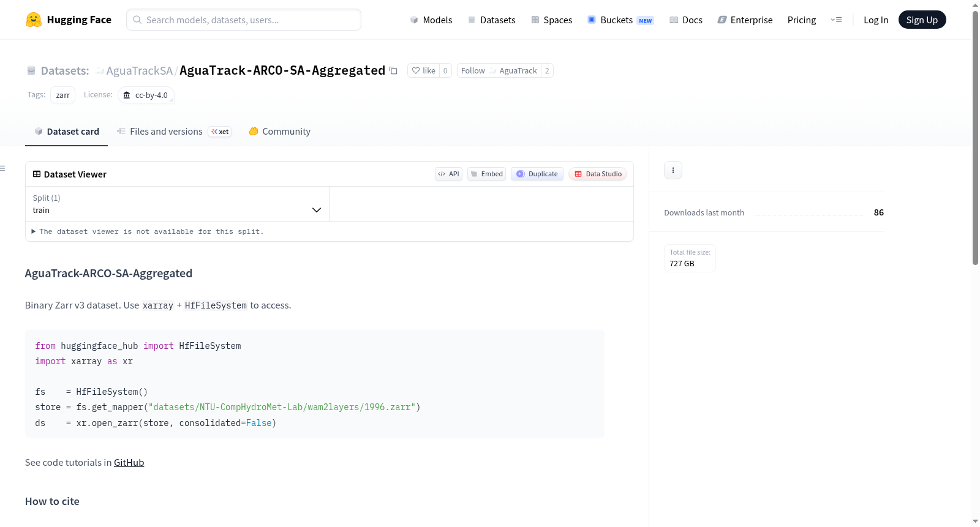980x527 pixels.
Task: Click the AguaTrack-ARCO-SA-Aggregated card heading
Action: (108, 274)
